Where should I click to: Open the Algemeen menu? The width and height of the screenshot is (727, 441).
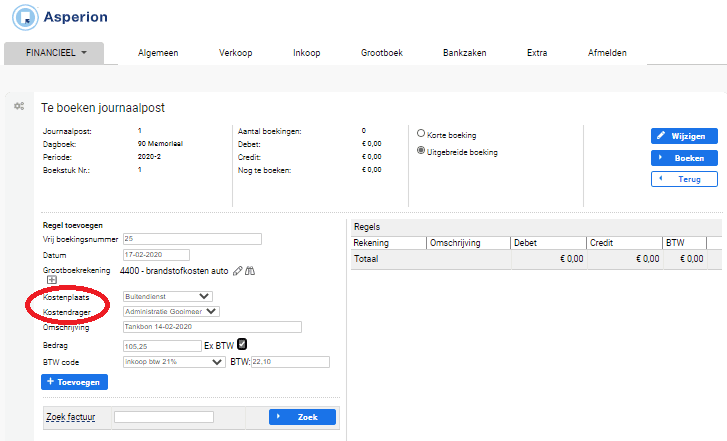(x=158, y=53)
